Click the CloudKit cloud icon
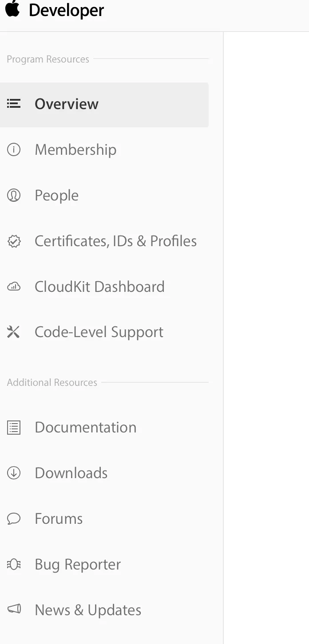Viewport: 309px width, 644px height. tap(14, 287)
